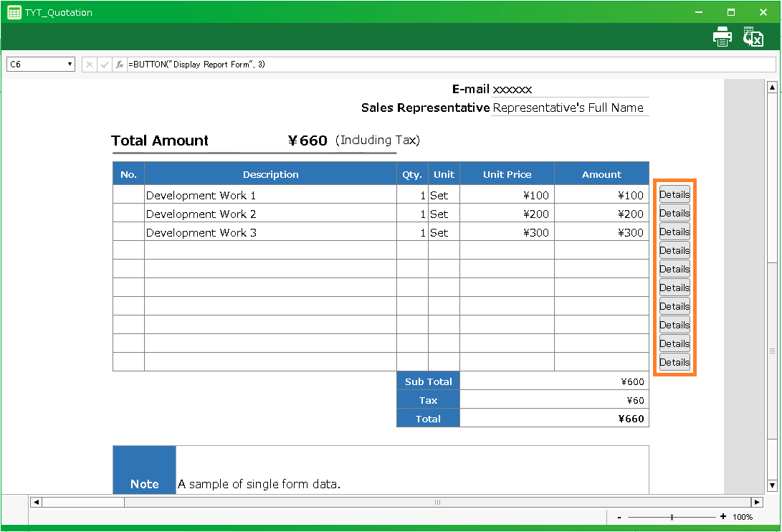The height and width of the screenshot is (532, 782).
Task: Click the TYT_Quotation app icon in title bar
Action: 14,12
